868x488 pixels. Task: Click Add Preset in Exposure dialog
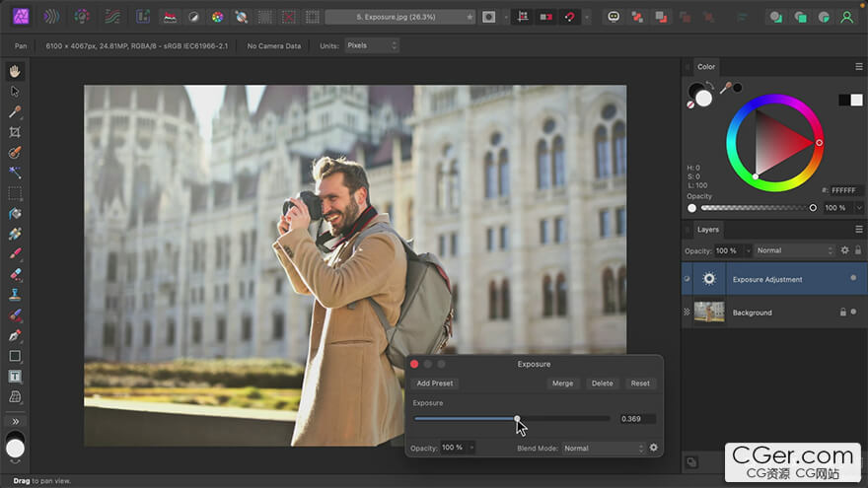[x=435, y=383]
